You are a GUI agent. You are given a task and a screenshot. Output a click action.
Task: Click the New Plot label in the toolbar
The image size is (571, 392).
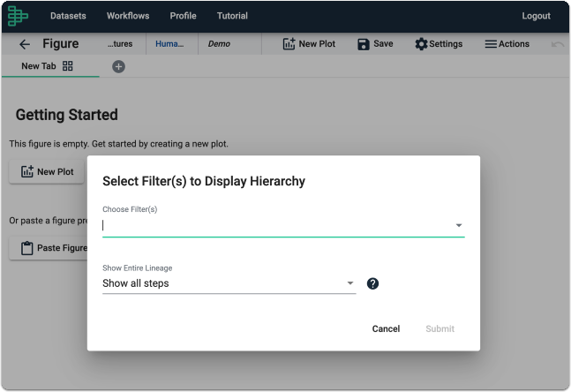(317, 44)
